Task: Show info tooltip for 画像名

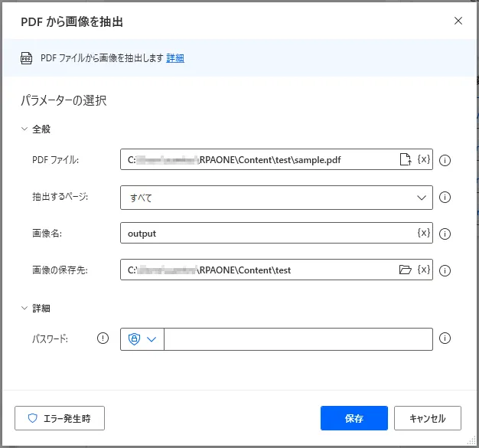Action: coord(445,234)
